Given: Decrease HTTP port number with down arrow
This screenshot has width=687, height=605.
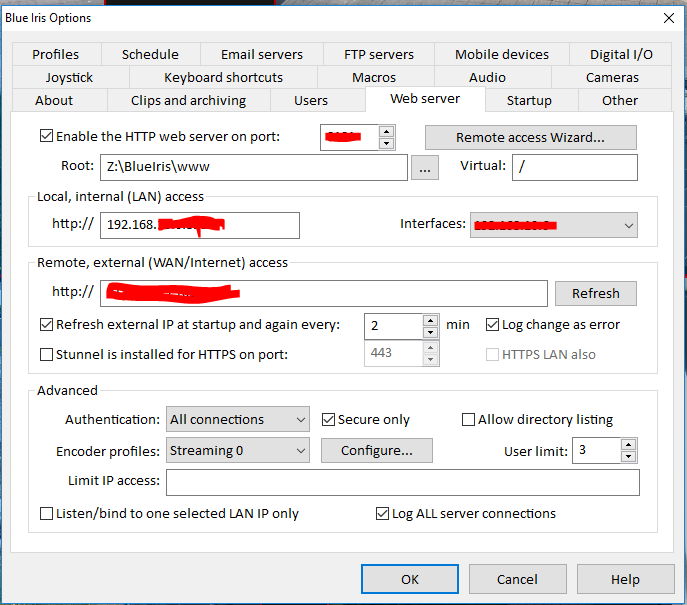Looking at the screenshot, I should pos(387,143).
